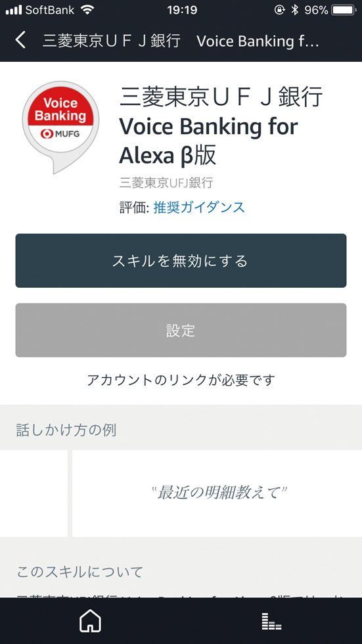362x644 pixels.
Task: Tap the Voice Banking MUFG skill logo
Action: (60, 126)
